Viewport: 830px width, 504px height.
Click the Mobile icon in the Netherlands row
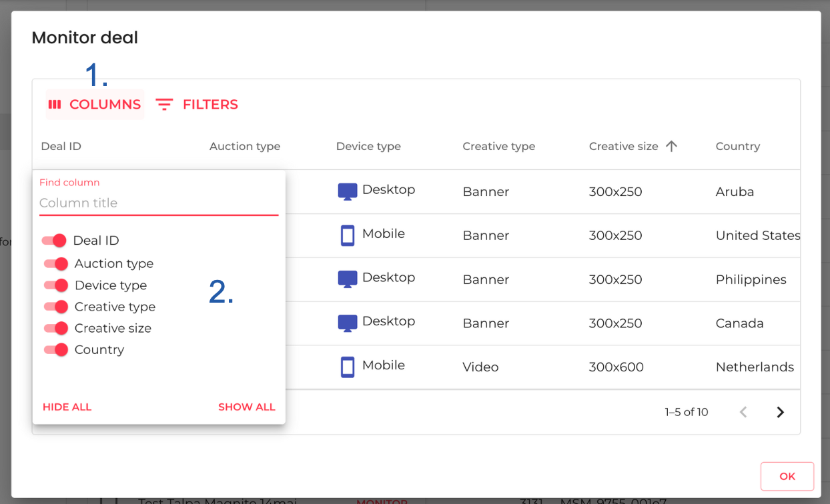click(347, 367)
